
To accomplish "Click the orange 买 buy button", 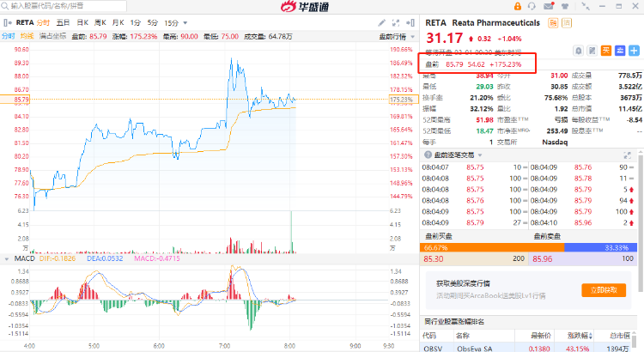I will click(606, 51).
